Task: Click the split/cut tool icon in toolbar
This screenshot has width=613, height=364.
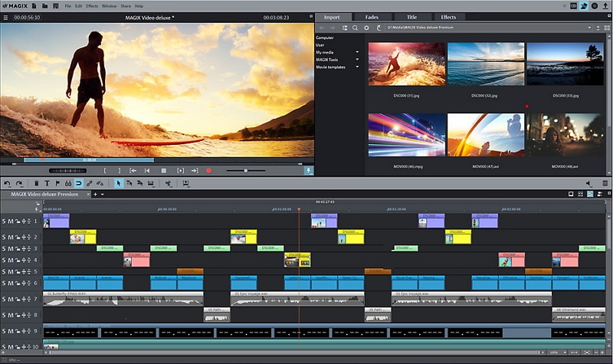Action: tap(169, 183)
